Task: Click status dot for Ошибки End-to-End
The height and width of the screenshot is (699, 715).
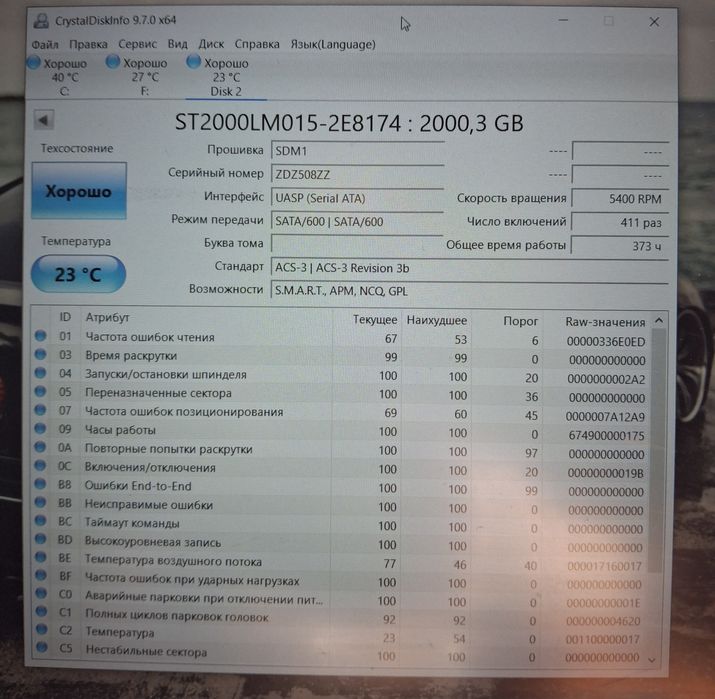Action: pyautogui.click(x=41, y=484)
